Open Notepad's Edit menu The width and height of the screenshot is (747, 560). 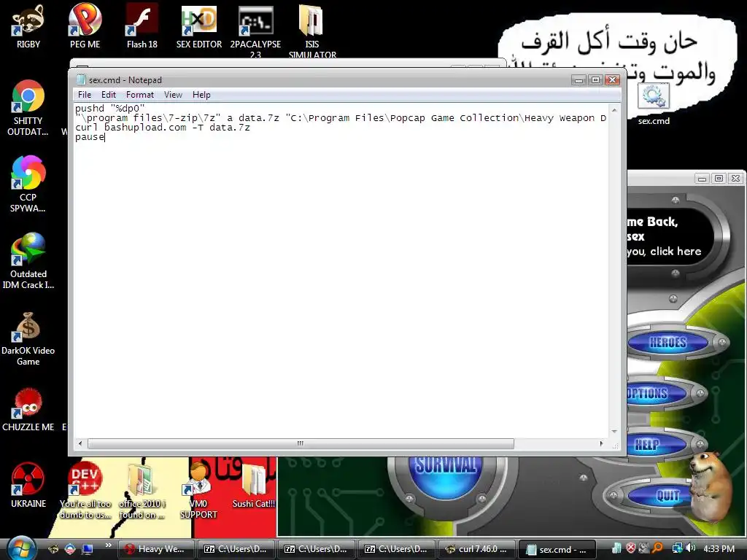coord(109,95)
